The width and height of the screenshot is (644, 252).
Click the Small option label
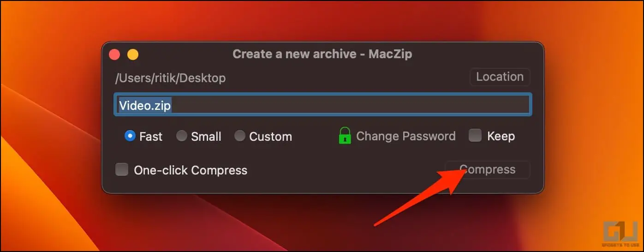pyautogui.click(x=206, y=137)
